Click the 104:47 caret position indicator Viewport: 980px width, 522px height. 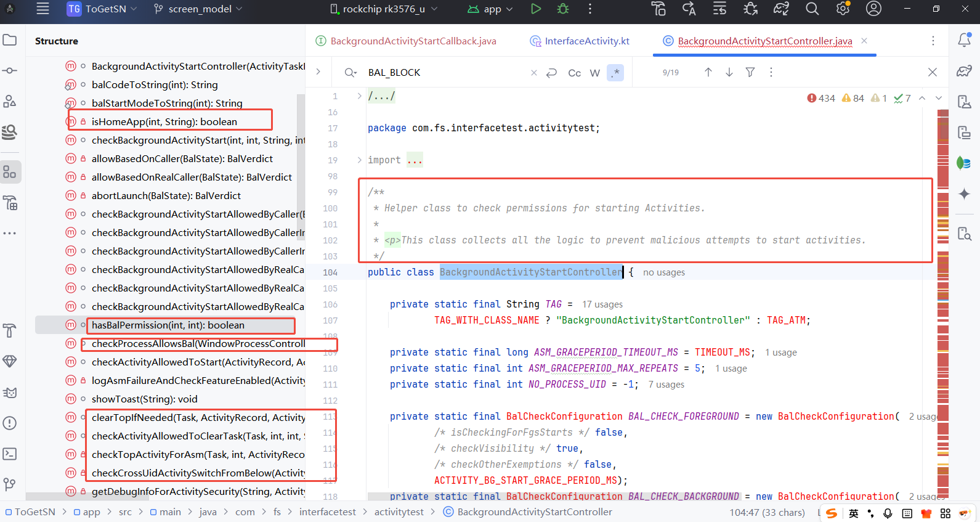point(767,512)
